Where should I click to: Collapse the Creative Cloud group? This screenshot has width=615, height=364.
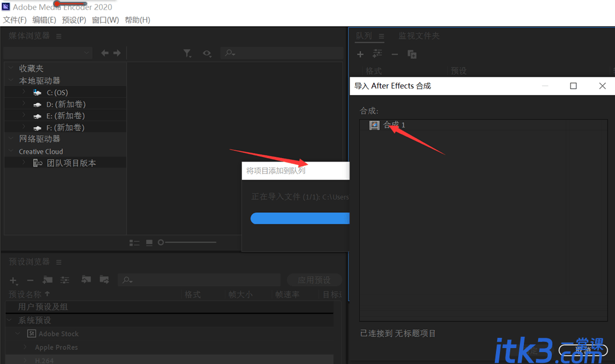point(11,151)
